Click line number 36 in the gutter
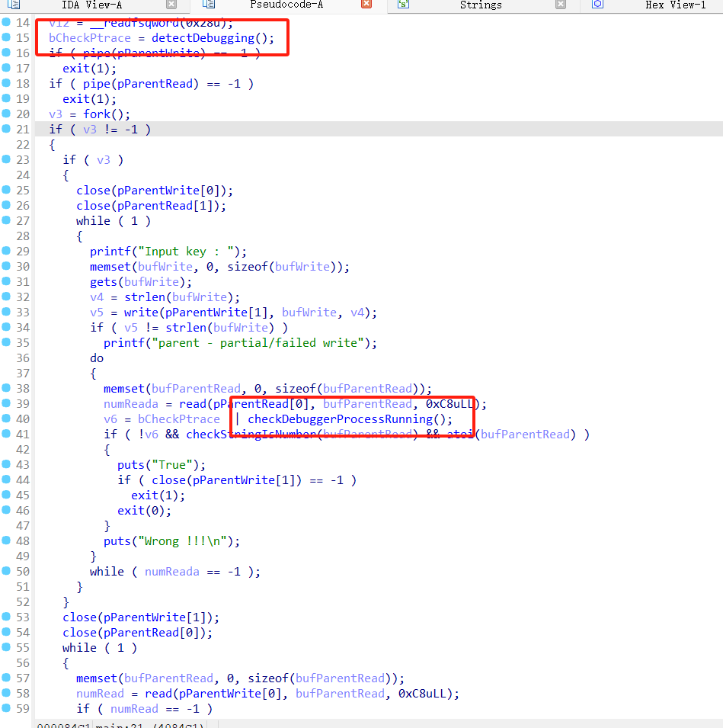 pos(23,358)
